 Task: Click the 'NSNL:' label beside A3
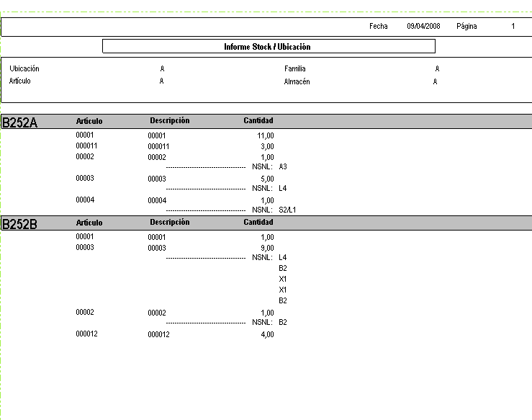click(262, 166)
